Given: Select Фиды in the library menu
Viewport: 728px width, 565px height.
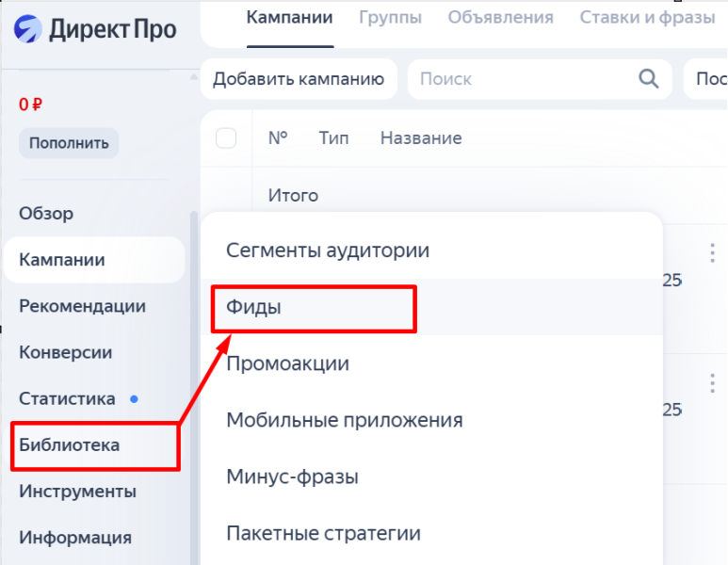Looking at the screenshot, I should point(254,307).
